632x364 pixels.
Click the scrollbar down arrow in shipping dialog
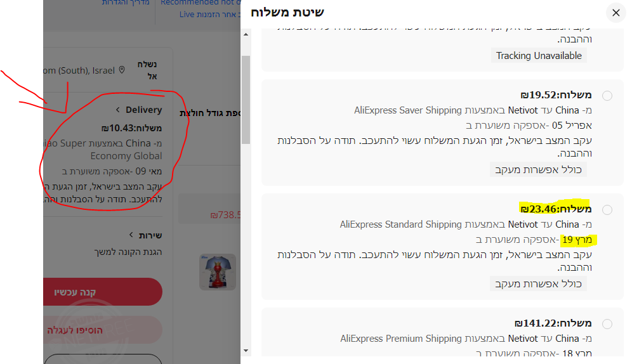246,351
